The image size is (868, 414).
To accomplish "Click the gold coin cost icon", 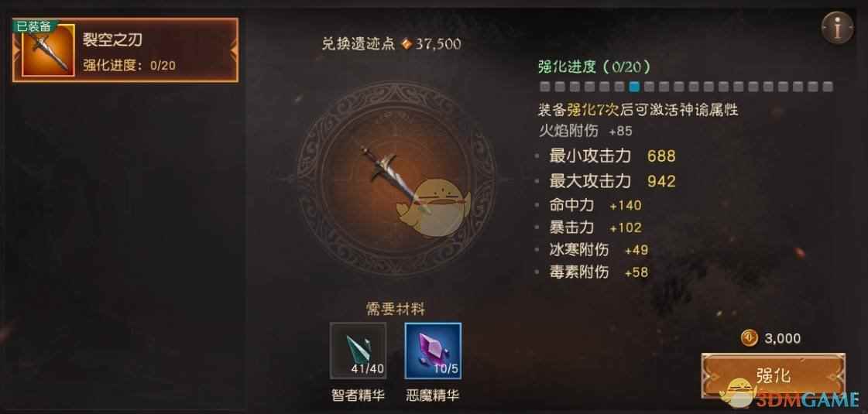I will point(749,338).
